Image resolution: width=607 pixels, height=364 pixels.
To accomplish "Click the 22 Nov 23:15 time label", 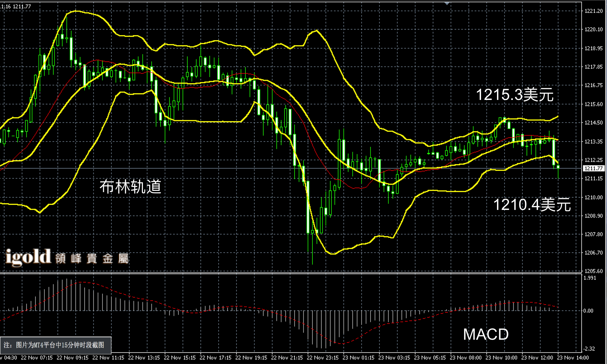I will [x=322, y=358].
